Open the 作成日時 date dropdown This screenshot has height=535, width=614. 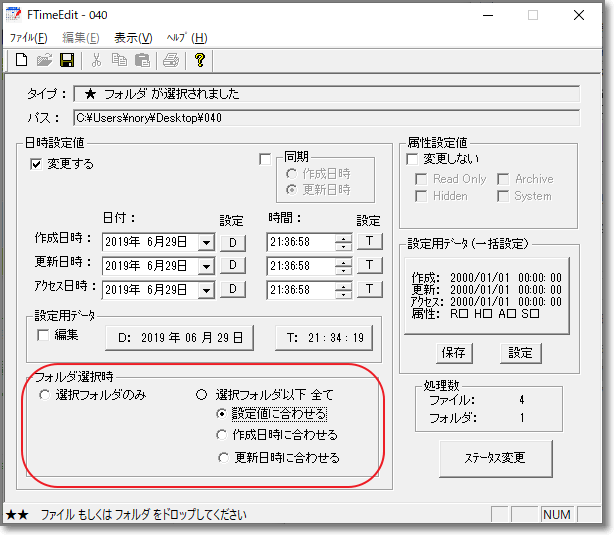click(206, 242)
